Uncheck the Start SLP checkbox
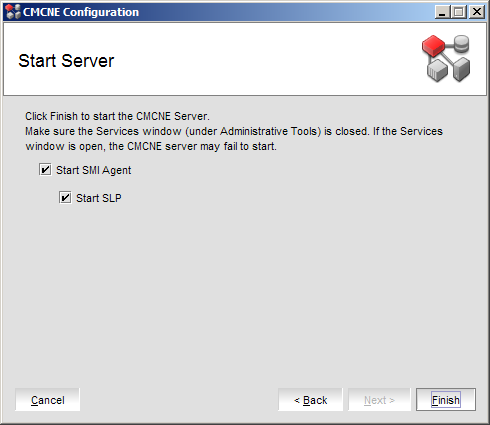This screenshot has width=490, height=425. tap(65, 198)
